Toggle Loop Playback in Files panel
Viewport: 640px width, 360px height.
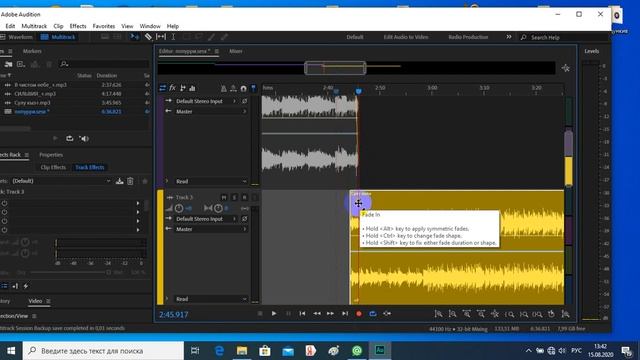[69, 139]
